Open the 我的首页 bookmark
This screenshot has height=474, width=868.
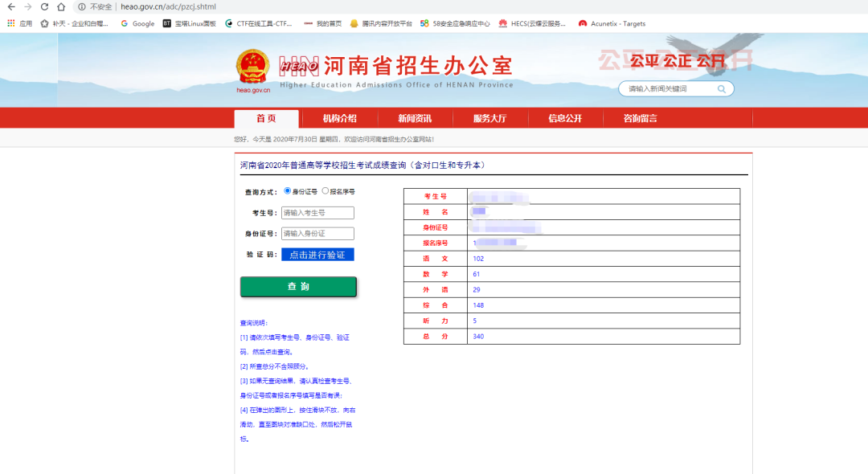323,23
